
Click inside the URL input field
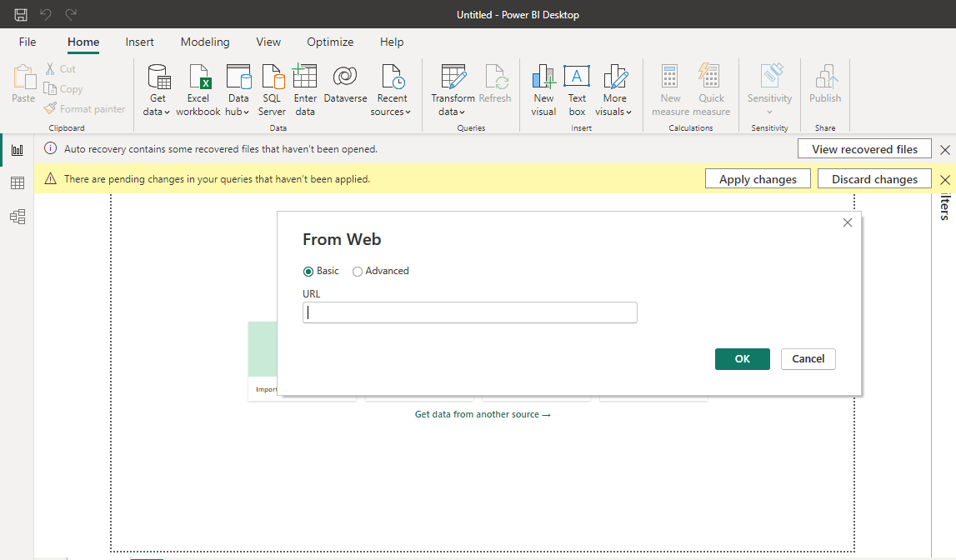(x=469, y=312)
